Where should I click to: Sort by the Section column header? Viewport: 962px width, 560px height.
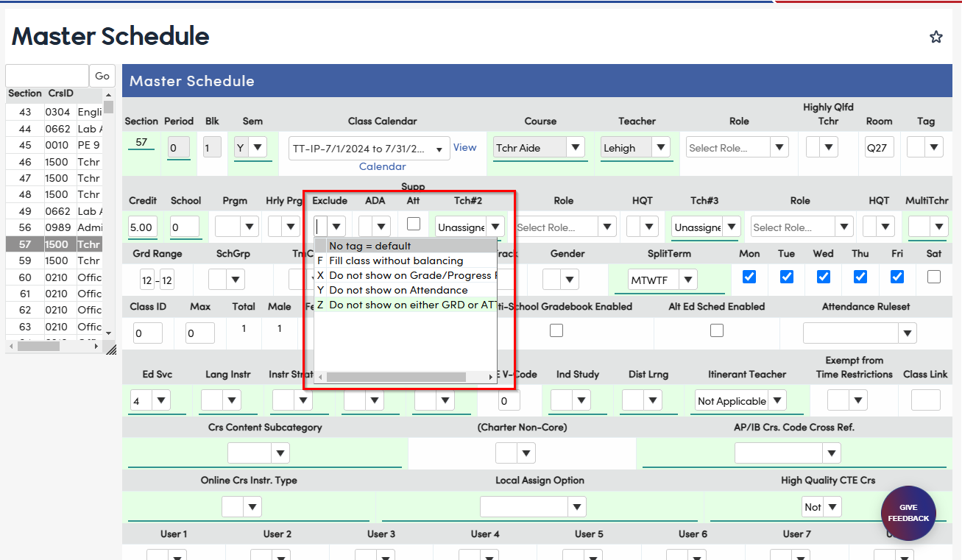(x=25, y=94)
